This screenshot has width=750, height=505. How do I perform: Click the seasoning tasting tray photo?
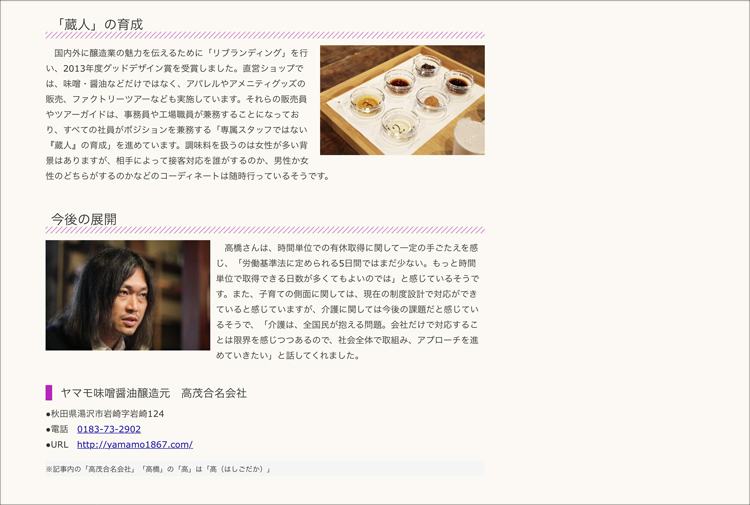(402, 100)
